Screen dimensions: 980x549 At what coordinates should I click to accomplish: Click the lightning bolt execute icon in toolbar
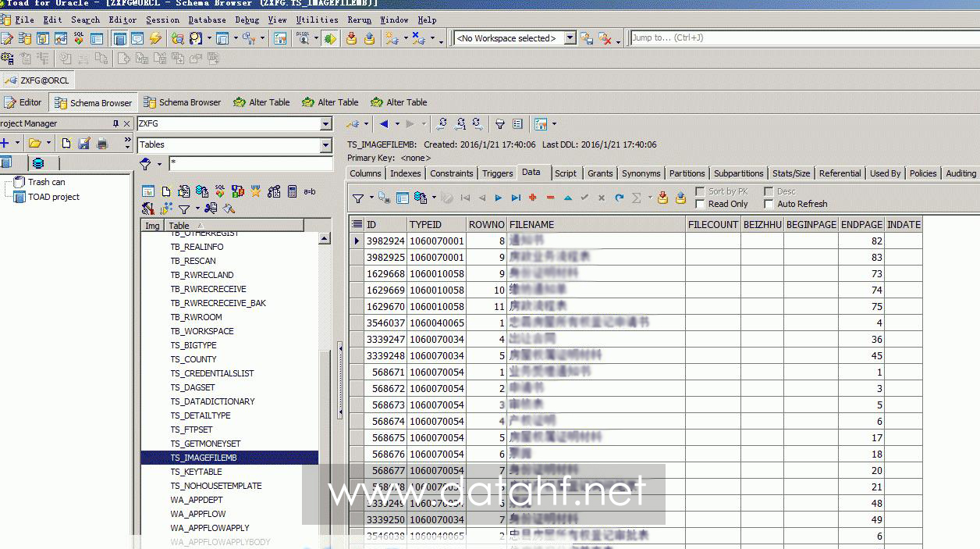(155, 38)
